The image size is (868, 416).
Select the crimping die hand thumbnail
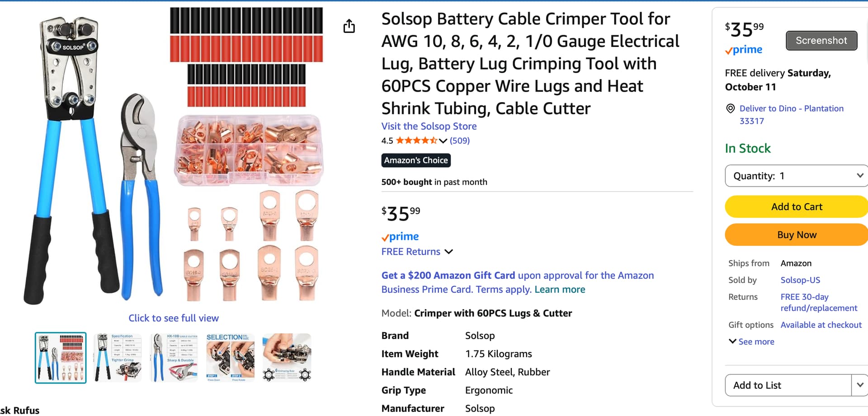(287, 358)
